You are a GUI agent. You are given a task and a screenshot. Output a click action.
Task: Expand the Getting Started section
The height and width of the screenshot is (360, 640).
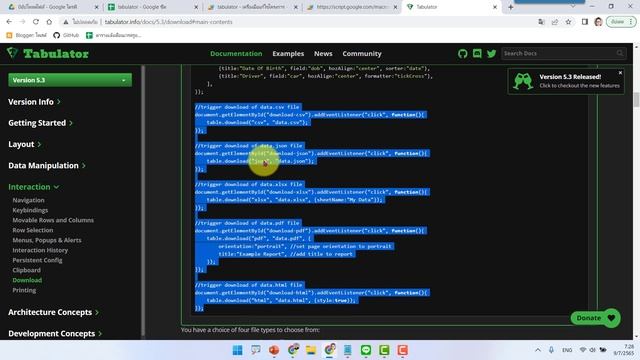[x=40, y=123]
